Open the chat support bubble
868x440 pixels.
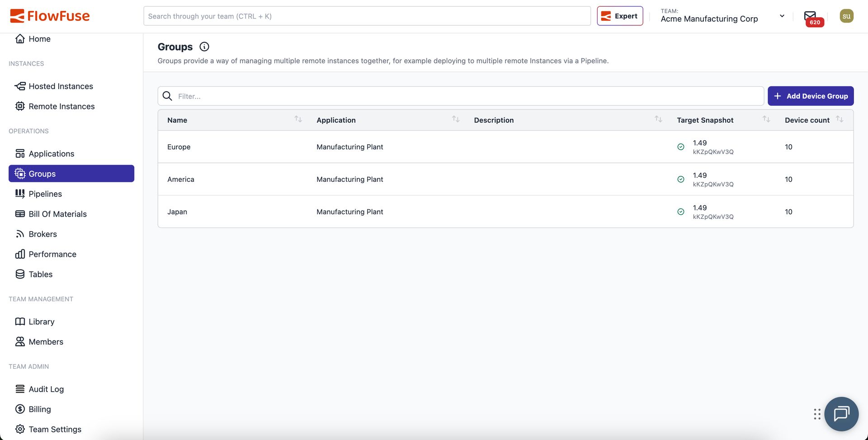tap(841, 414)
